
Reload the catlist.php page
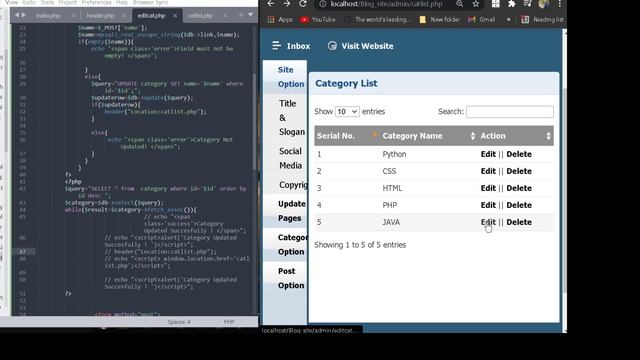[x=302, y=4]
